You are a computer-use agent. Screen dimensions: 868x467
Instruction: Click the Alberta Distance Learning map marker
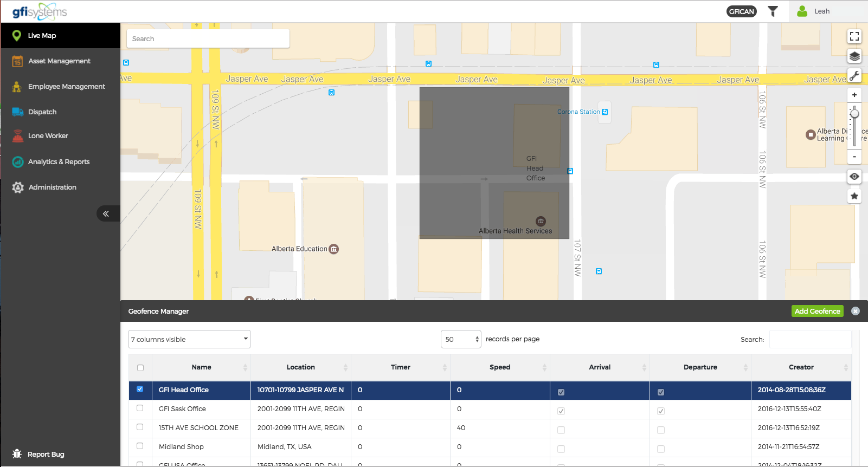coord(811,135)
